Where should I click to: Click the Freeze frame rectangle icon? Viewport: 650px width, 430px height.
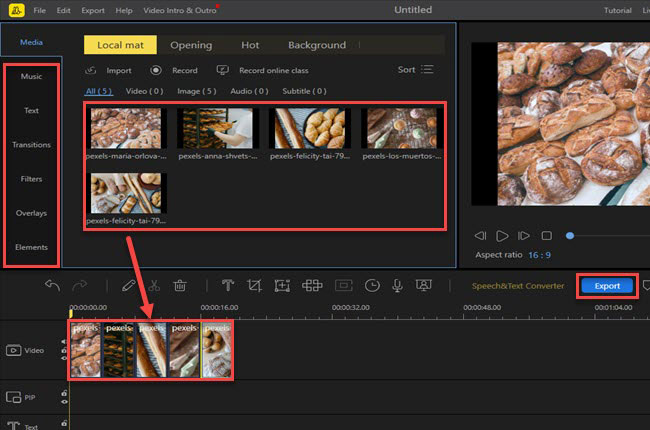pos(344,285)
